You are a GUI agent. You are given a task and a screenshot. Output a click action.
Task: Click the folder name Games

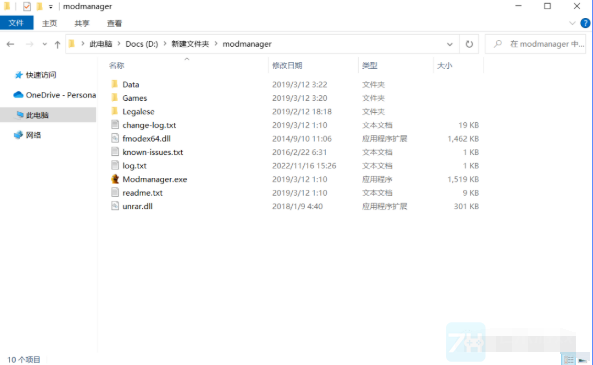(x=135, y=98)
